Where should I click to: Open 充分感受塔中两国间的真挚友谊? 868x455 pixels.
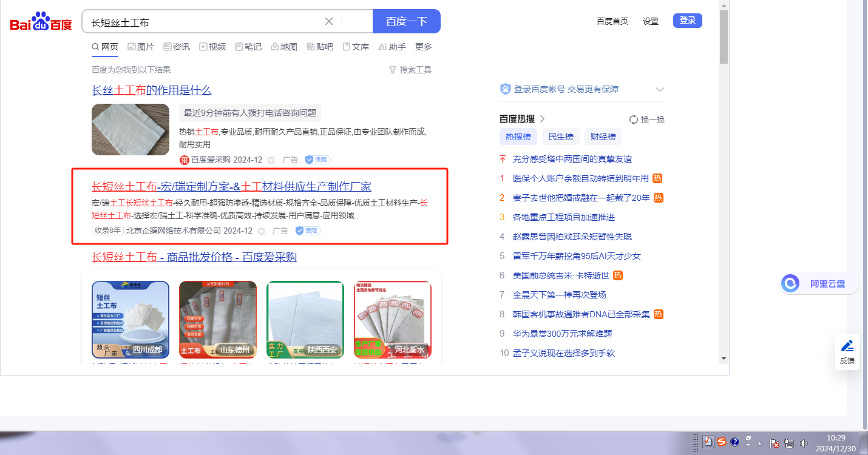point(572,159)
